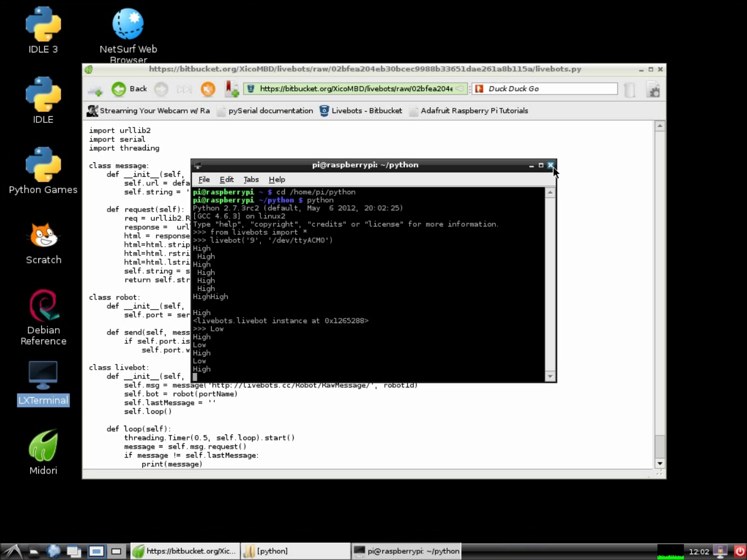Open the NetSurf Web Browser desktop icon

point(128,35)
